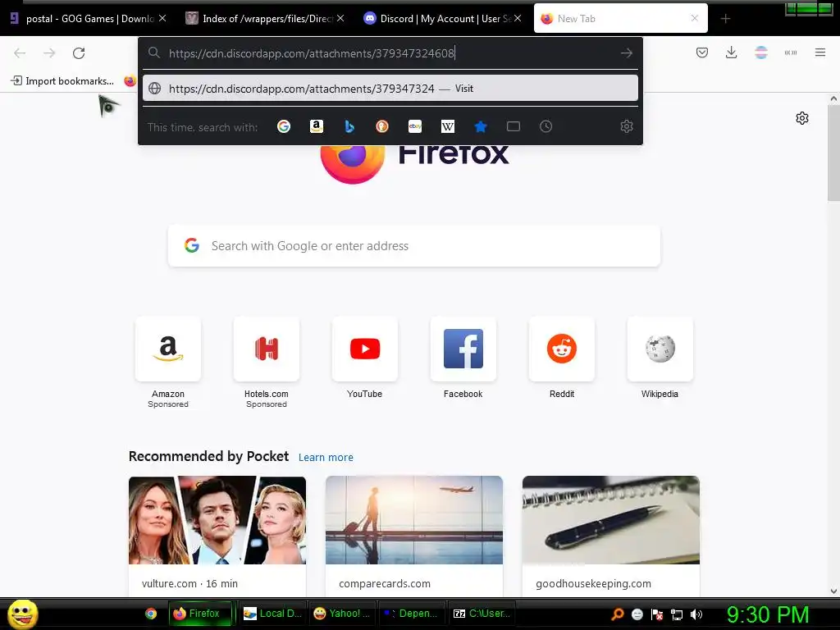840x630 pixels.
Task: Click the search magnifier tray icon
Action: pos(617,614)
